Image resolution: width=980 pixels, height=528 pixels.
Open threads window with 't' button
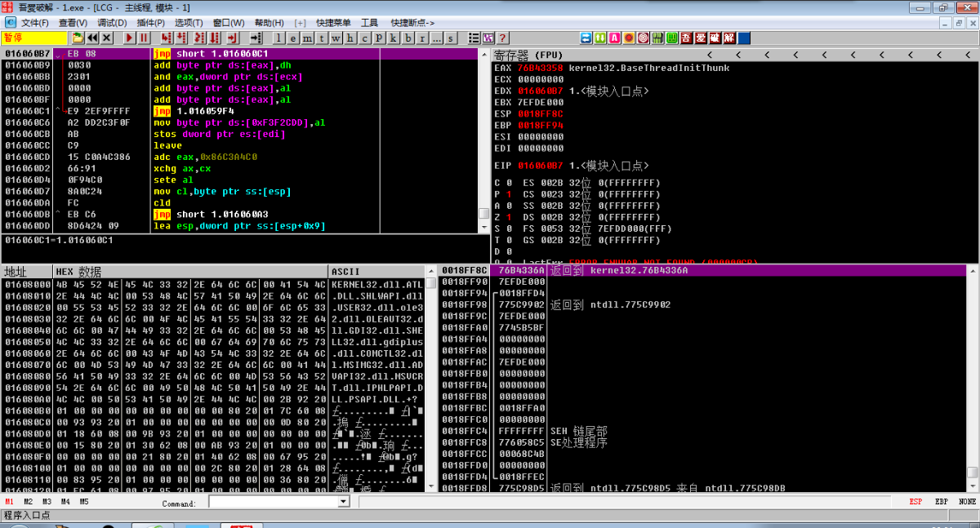pyautogui.click(x=322, y=38)
